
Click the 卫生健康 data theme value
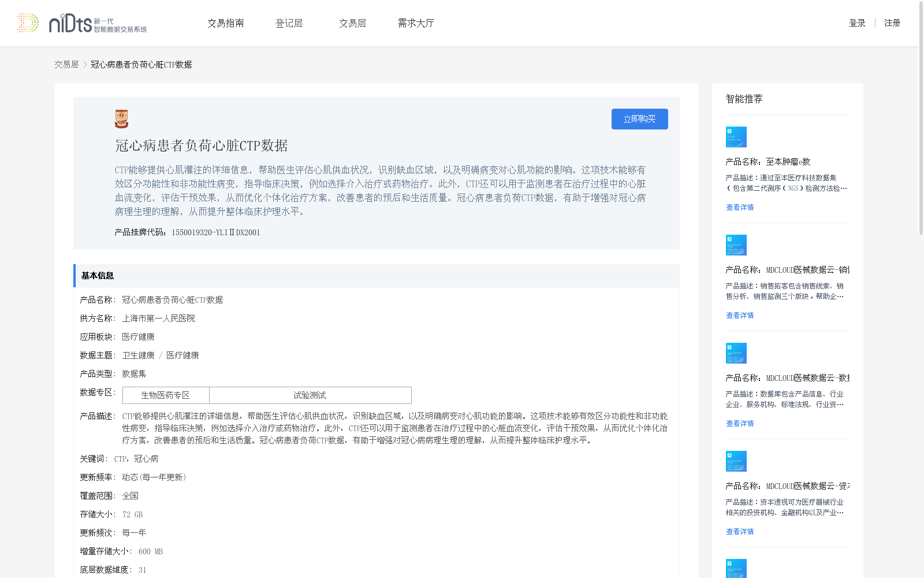tap(139, 355)
